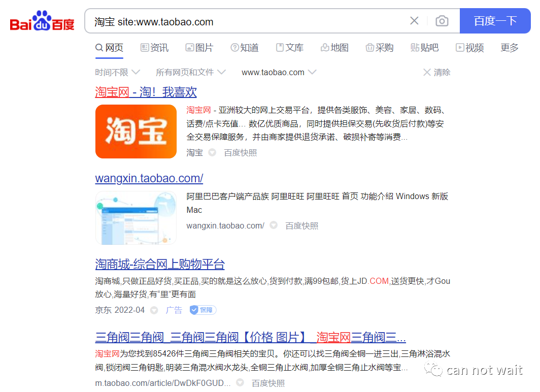Screen dimensions: 540x392
Task: Expand the arrow beside m.taobao.com URL
Action: coord(240,382)
